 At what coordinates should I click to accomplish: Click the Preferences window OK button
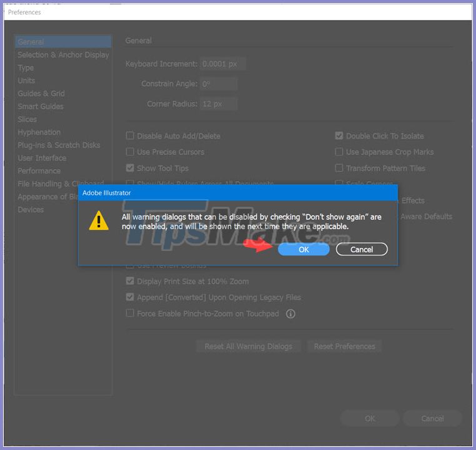point(370,418)
